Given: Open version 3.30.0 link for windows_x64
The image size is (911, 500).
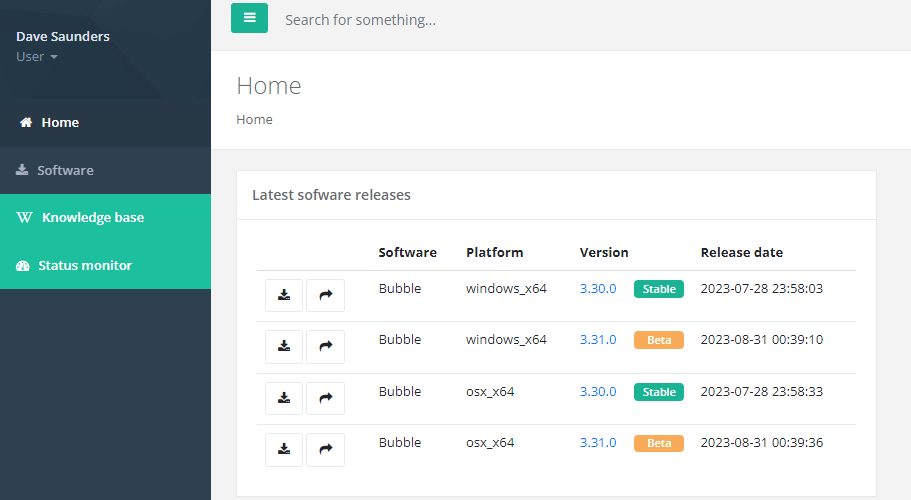Looking at the screenshot, I should click(598, 288).
